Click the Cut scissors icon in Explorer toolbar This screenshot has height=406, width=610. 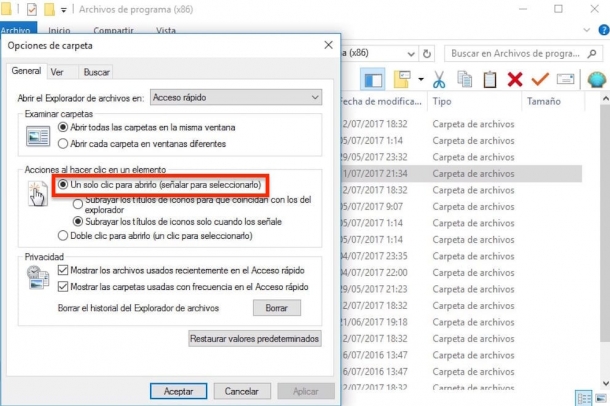(439, 80)
